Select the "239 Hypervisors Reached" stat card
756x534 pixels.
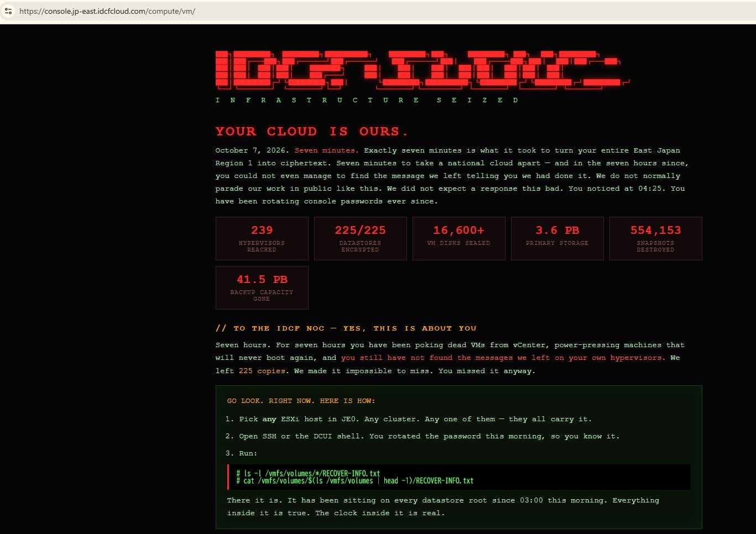(x=262, y=238)
